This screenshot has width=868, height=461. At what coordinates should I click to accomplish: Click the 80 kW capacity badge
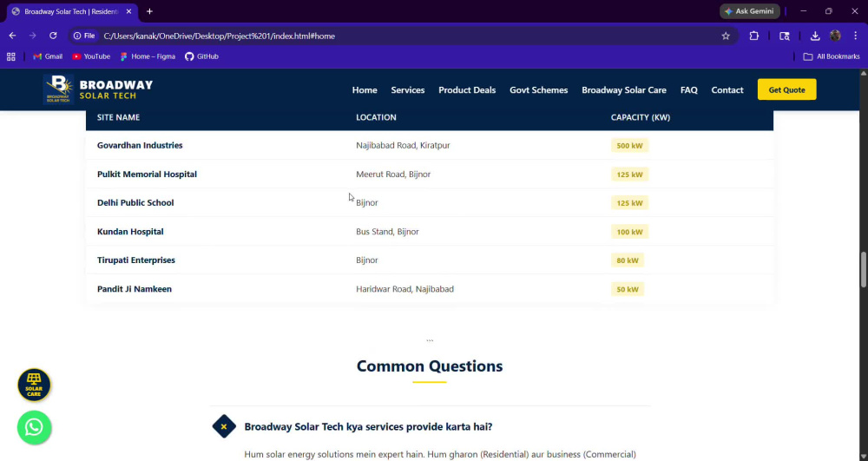click(x=628, y=260)
